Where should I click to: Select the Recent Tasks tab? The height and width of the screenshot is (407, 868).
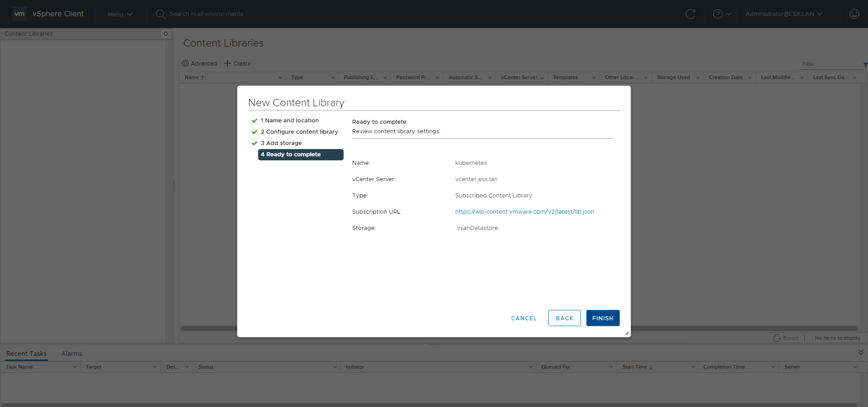tap(26, 354)
